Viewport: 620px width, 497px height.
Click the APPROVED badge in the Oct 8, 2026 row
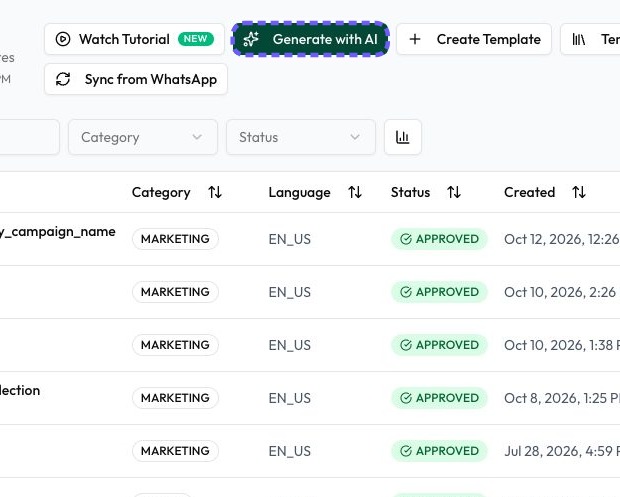point(439,398)
